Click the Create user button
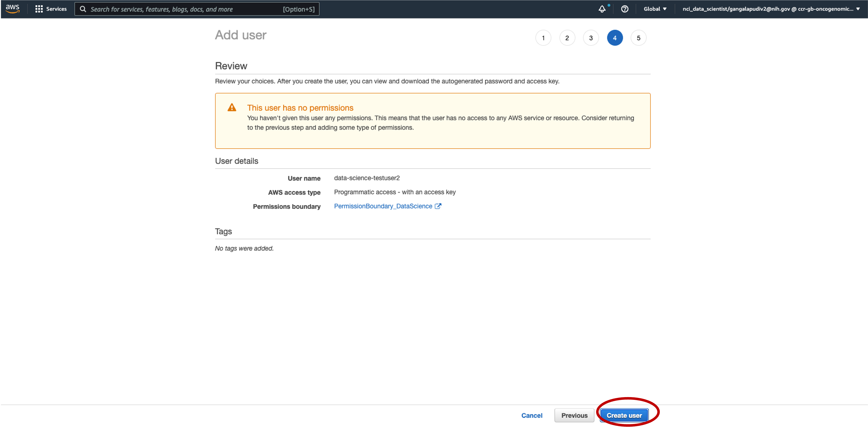This screenshot has width=868, height=427. click(624, 416)
